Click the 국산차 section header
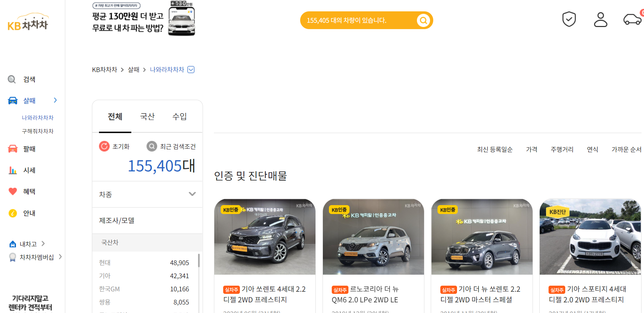Screen dimensions: 644x313 [147, 242]
